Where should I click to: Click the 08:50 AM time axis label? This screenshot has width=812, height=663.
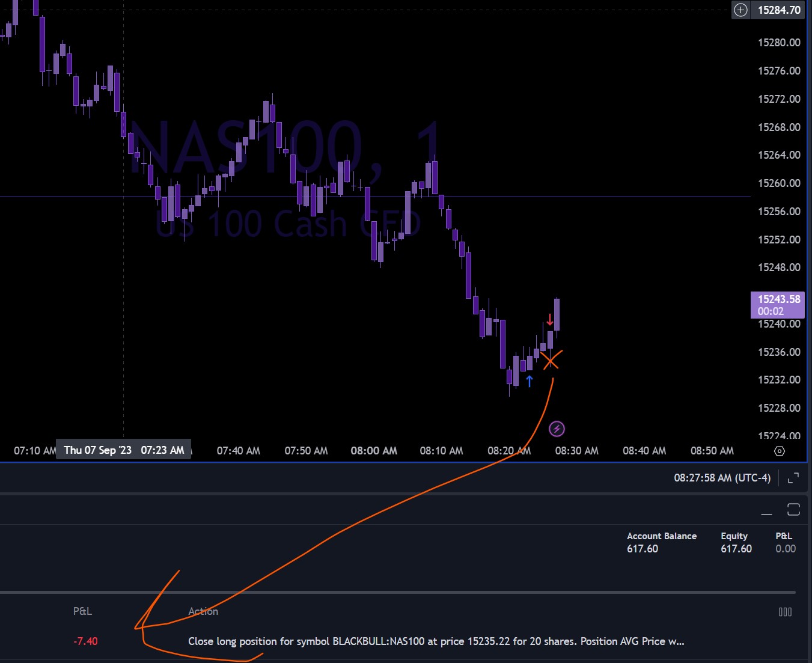pos(712,451)
